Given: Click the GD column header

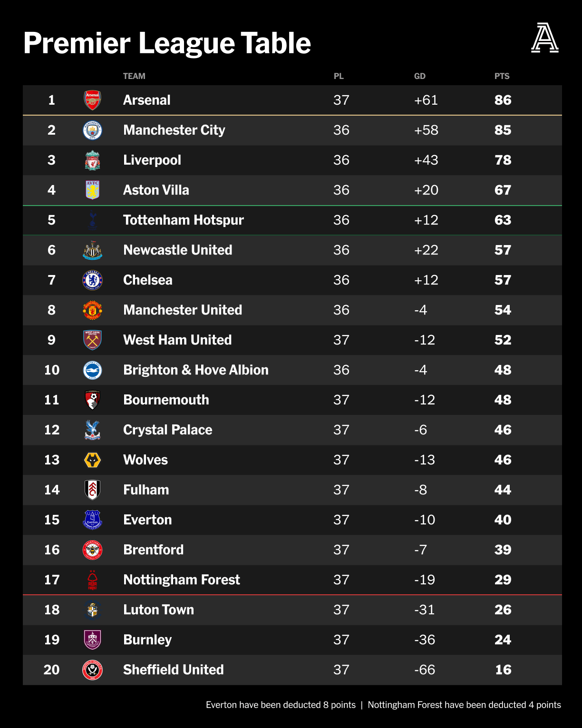Looking at the screenshot, I should tap(419, 76).
